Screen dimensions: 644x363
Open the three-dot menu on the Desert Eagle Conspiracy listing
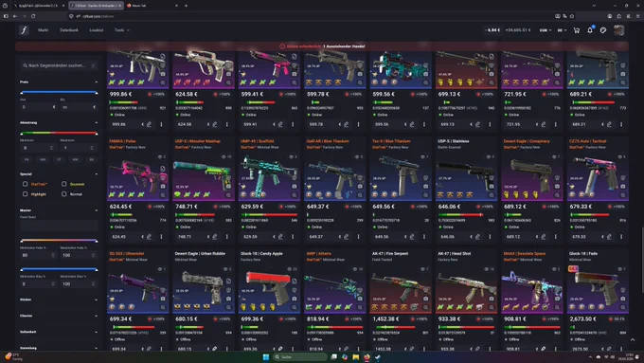pyautogui.click(x=555, y=237)
